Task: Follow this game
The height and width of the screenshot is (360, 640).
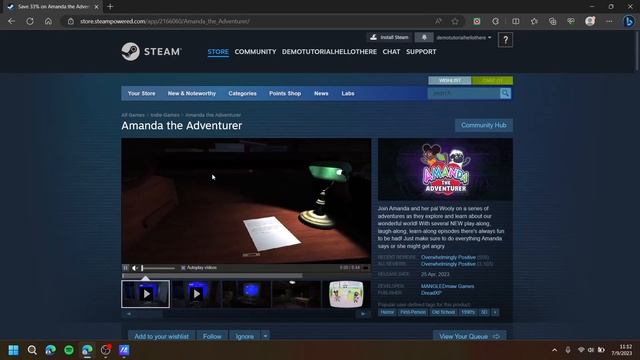Action: [x=212, y=336]
